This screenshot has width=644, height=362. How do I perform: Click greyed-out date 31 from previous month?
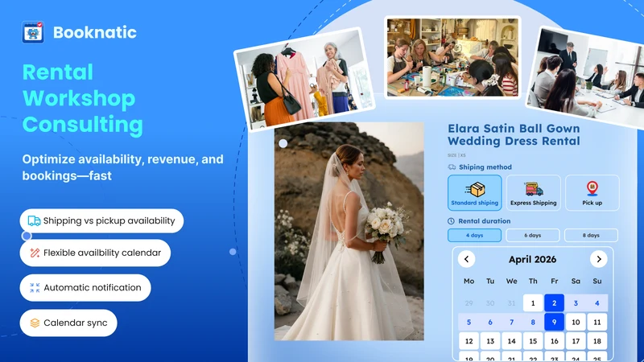click(x=512, y=303)
